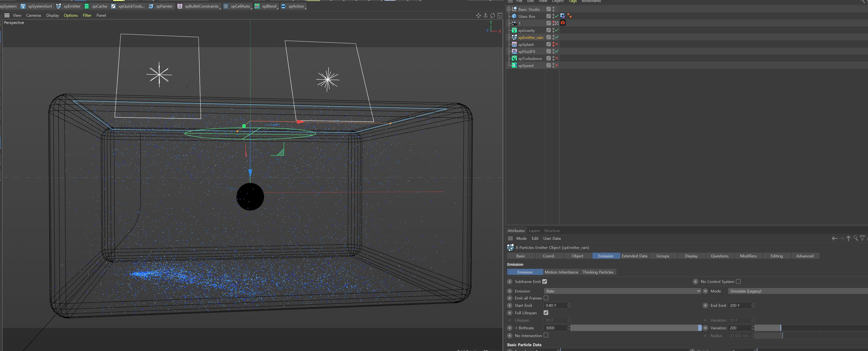This screenshot has width=868, height=351.
Task: Toggle xpFluidFX enabled checkmark
Action: pos(557,51)
